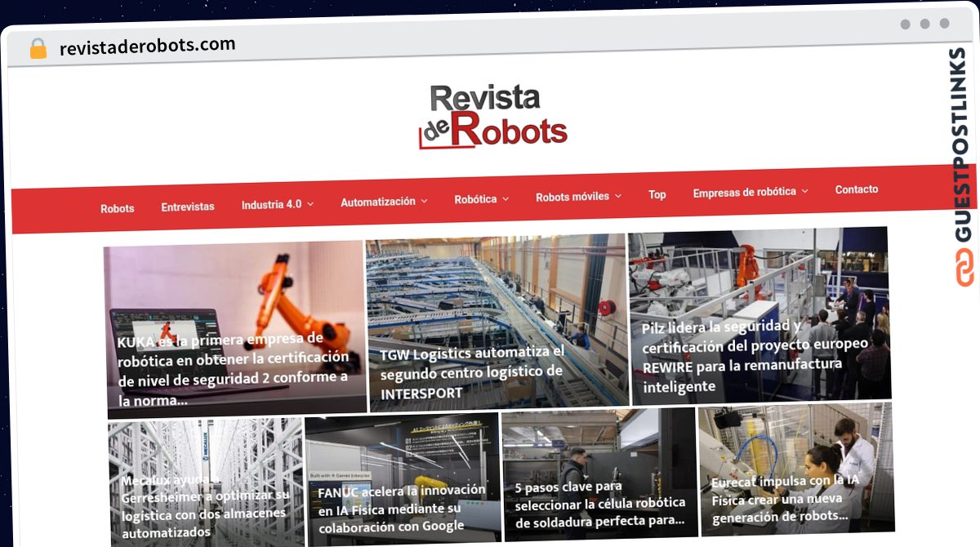Click the Pilz exhibition crowd image
The image size is (980, 547).
pos(759,315)
